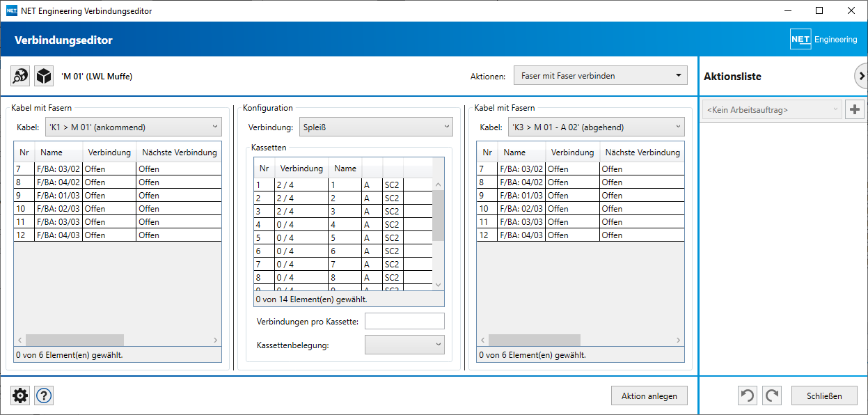Open the Kassettenbelegung dropdown
868x415 pixels.
(404, 345)
